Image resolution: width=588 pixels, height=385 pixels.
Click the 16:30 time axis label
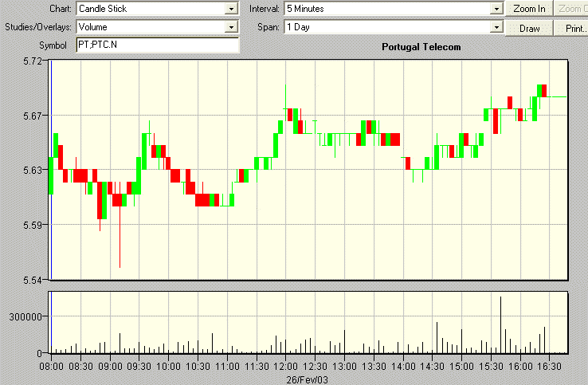(550, 366)
